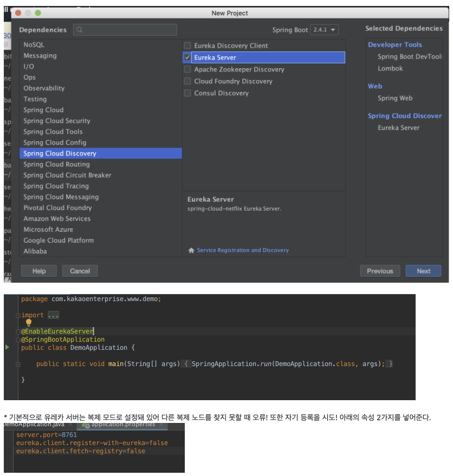Viewport: 453px width, 476px height.
Task: Expand the folded main method body
Action: (18, 364)
